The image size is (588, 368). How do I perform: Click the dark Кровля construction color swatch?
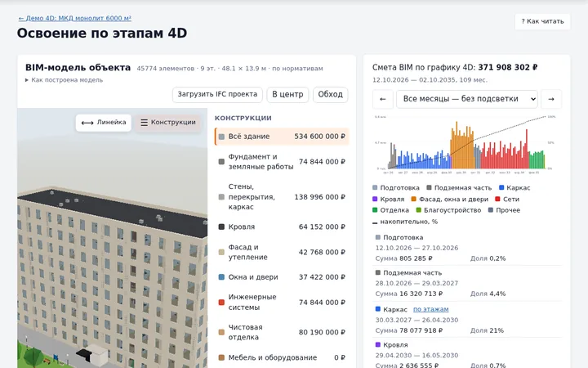(221, 227)
